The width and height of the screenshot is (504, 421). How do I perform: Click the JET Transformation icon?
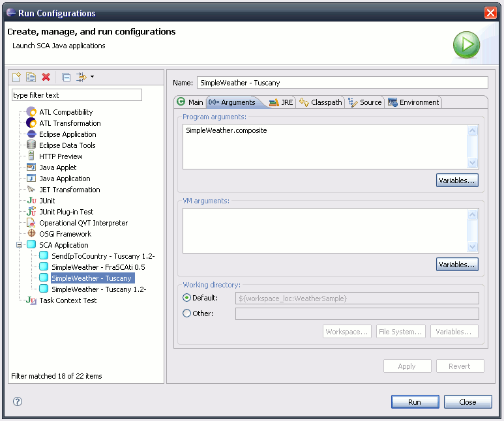31,189
